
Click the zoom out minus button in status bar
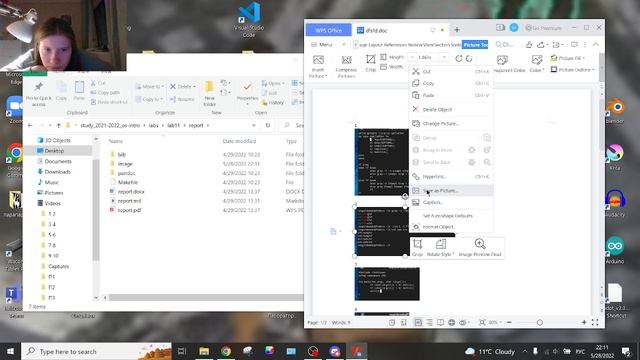coord(509,322)
